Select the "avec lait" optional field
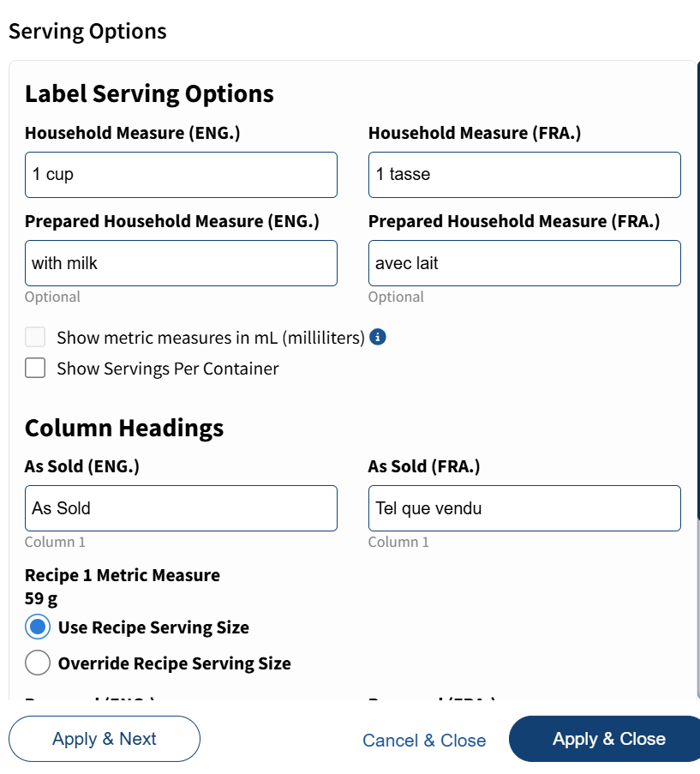This screenshot has width=700, height=774. (524, 262)
